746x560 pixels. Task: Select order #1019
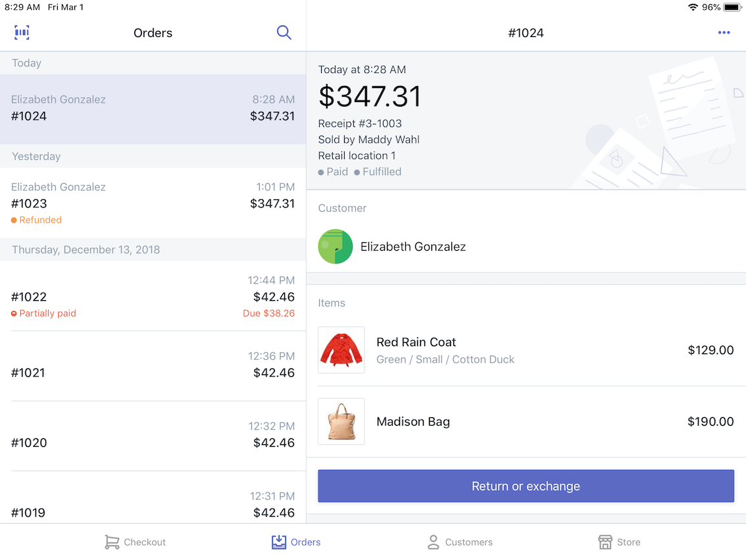pos(153,497)
